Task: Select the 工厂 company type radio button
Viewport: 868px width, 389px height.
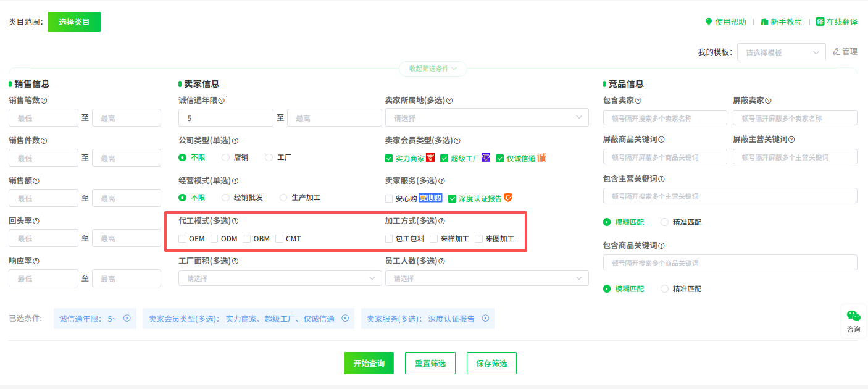Action: pos(269,157)
